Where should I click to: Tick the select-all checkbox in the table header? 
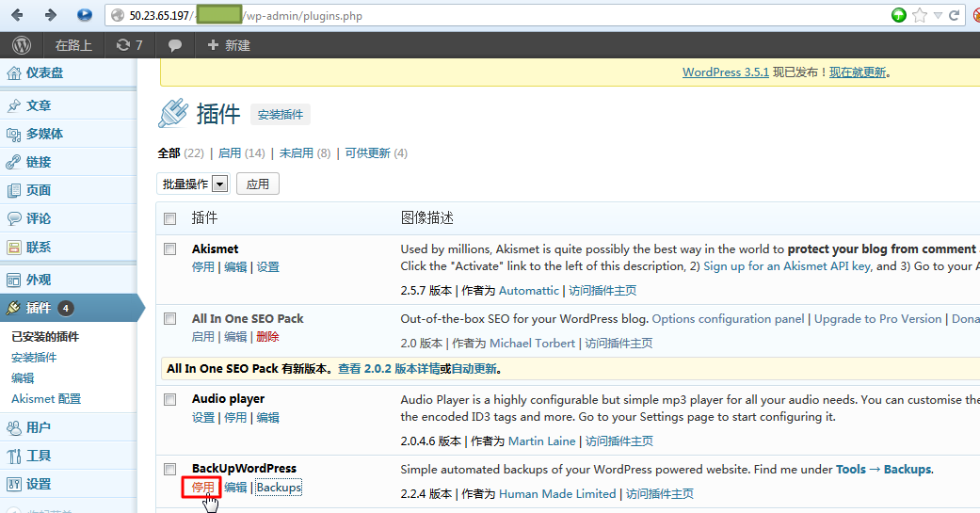click(170, 218)
